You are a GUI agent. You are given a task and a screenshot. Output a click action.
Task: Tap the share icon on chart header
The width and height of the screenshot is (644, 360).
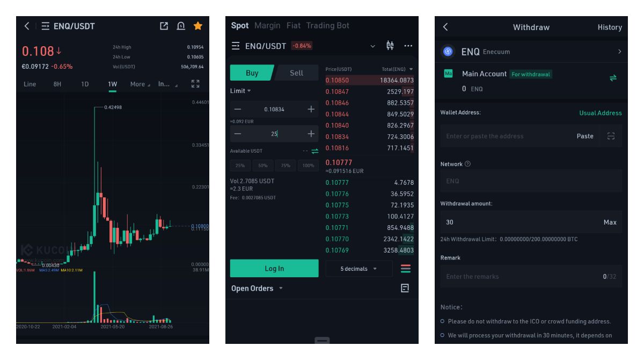[x=164, y=26]
